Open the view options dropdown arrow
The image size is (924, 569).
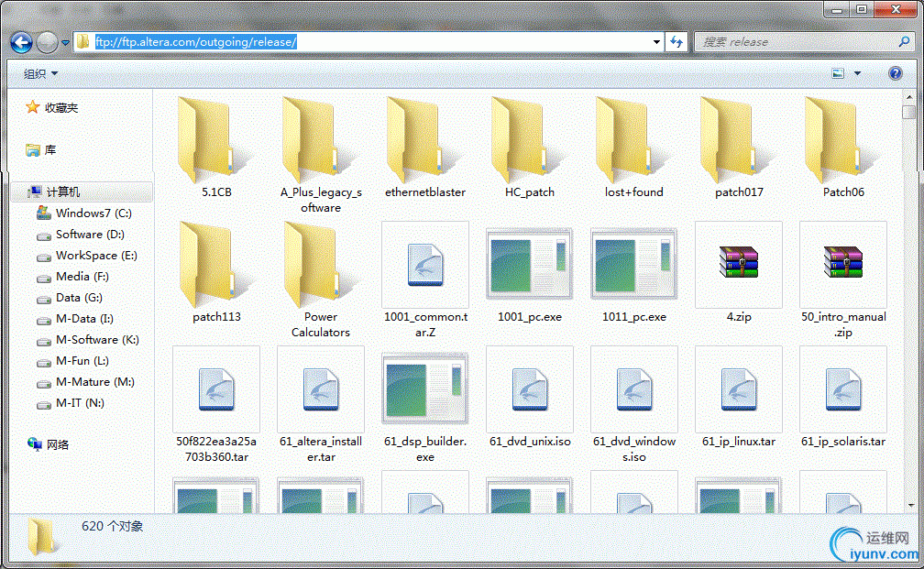pos(857,73)
